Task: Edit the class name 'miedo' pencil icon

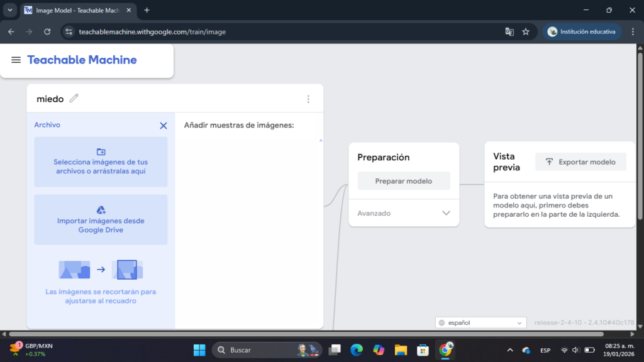Action: [x=74, y=98]
